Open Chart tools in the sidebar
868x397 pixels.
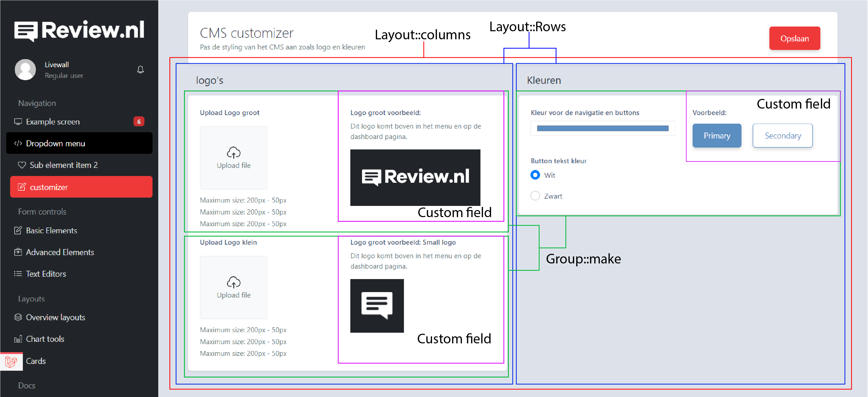pos(80,339)
